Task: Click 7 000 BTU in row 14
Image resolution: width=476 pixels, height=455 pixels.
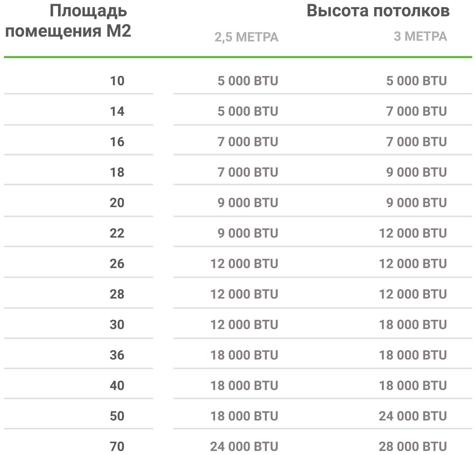Action: click(416, 111)
